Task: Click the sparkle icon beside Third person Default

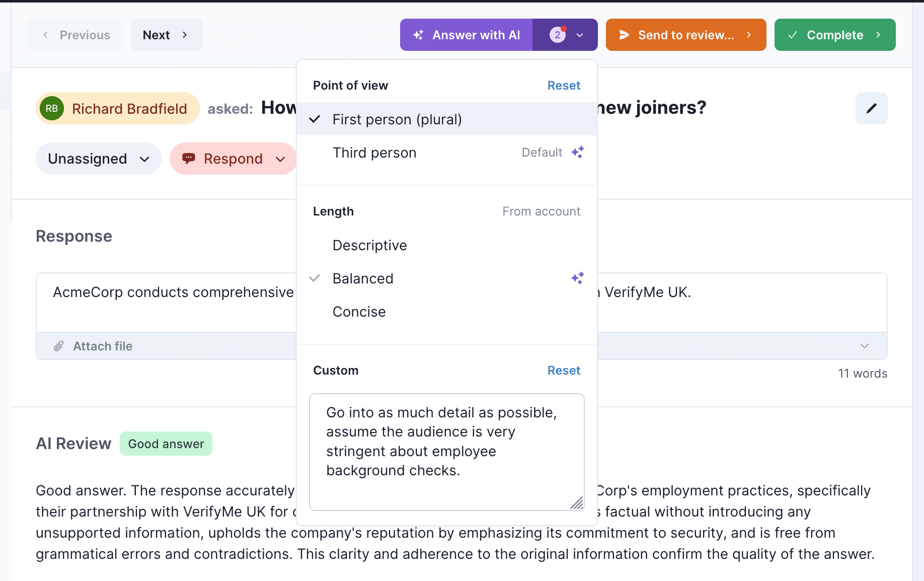Action: click(x=577, y=152)
